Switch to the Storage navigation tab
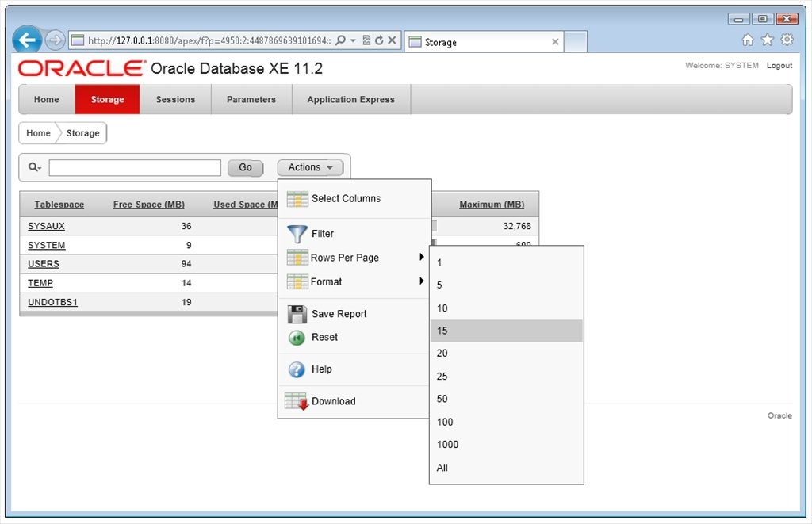This screenshot has height=524, width=812. click(107, 99)
